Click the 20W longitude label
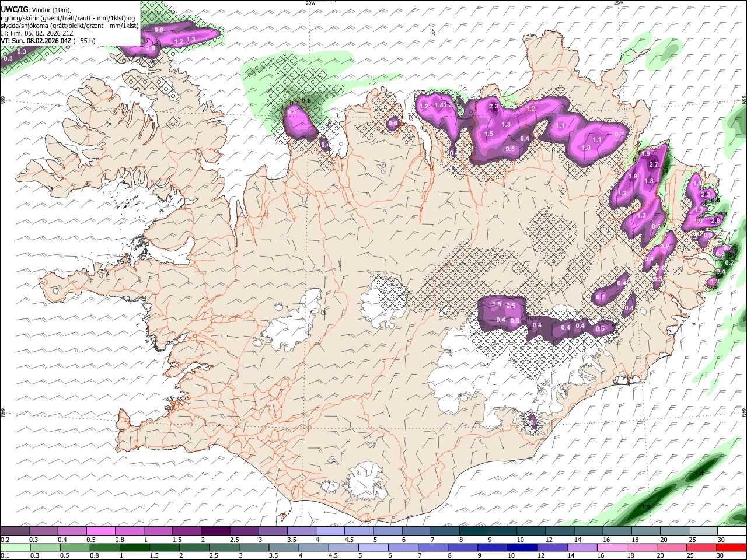This screenshot has width=747, height=560. point(310,3)
